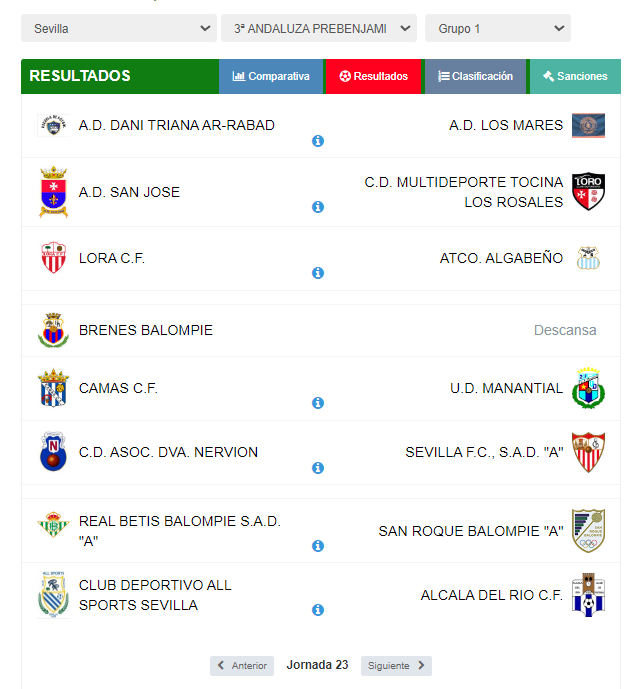Click the Toro club shield logo
632x689 pixels.
coord(588,192)
